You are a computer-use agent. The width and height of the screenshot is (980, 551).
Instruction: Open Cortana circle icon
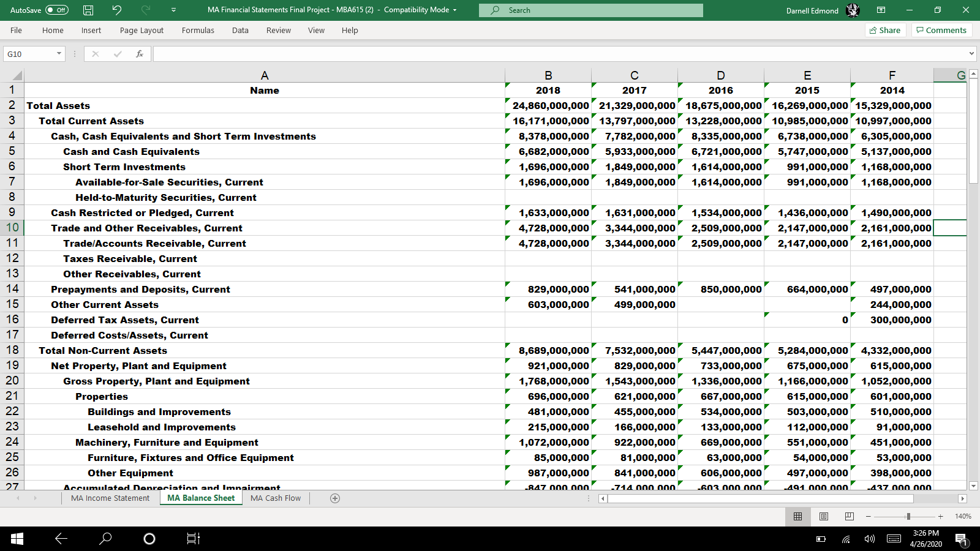149,539
